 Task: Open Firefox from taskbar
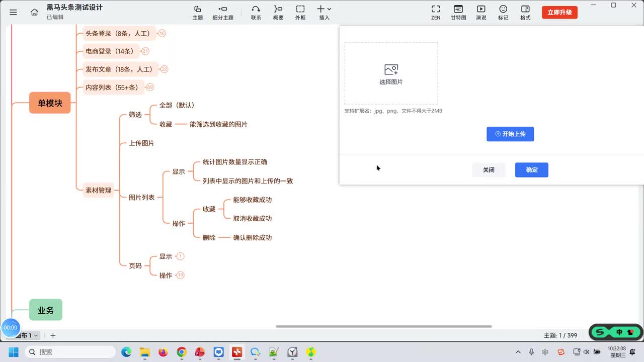point(163,352)
